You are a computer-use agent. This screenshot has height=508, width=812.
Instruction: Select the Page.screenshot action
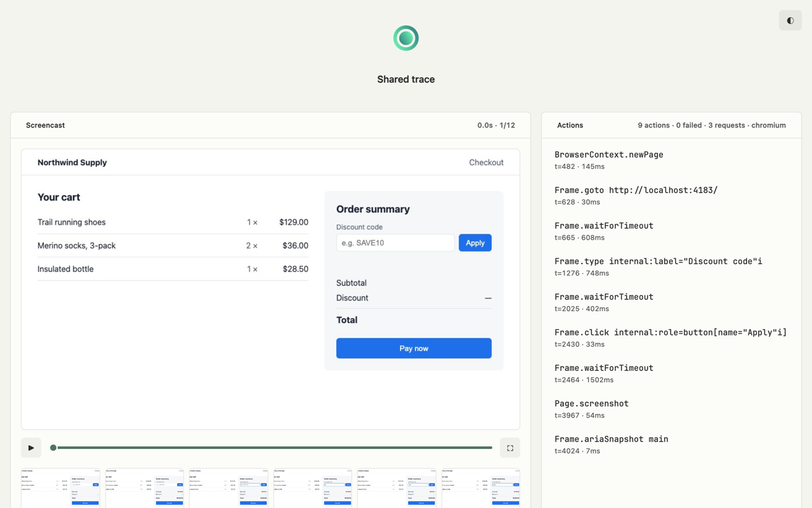tap(671, 409)
